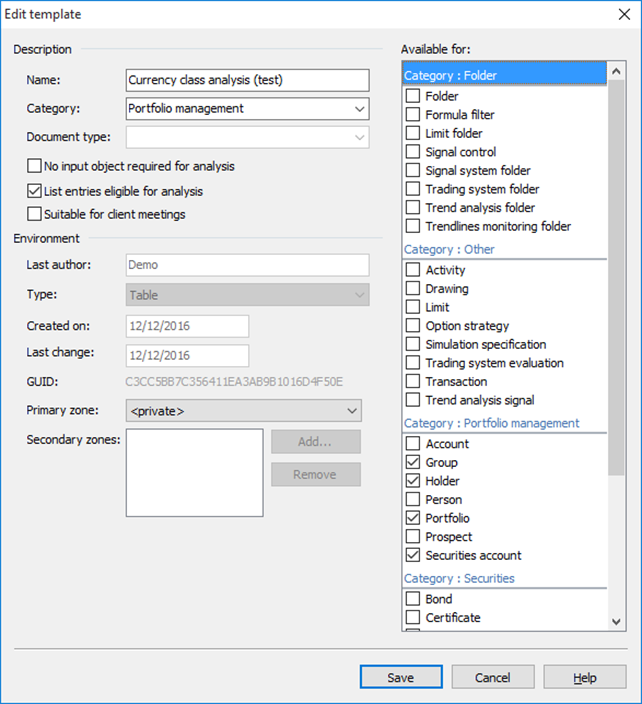
Task: Enable the Account checkbox
Action: [x=413, y=444]
